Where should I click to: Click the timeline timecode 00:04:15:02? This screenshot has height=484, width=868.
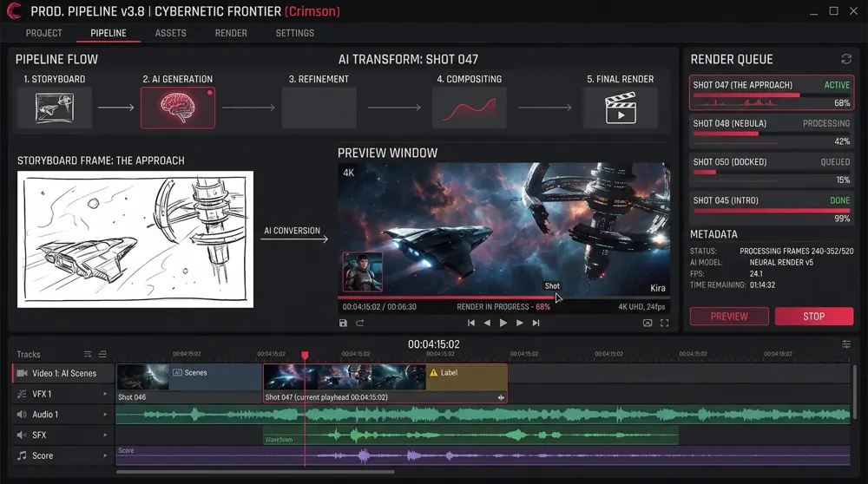434,344
